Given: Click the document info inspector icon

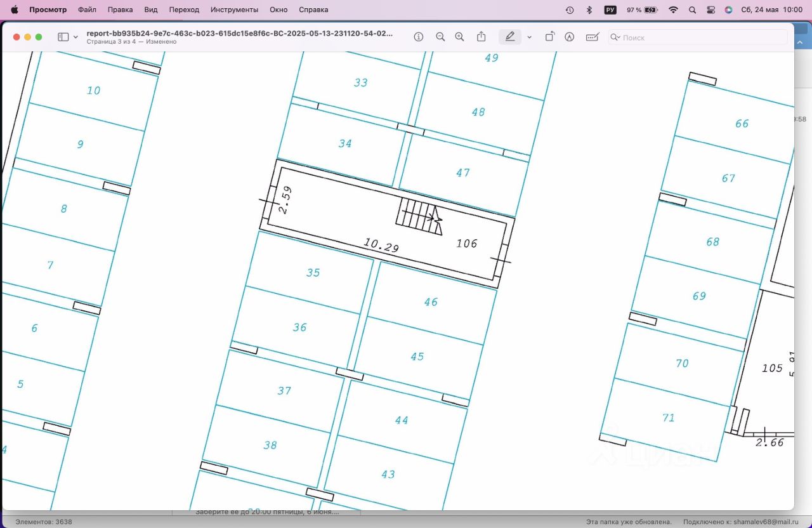Looking at the screenshot, I should tap(419, 37).
